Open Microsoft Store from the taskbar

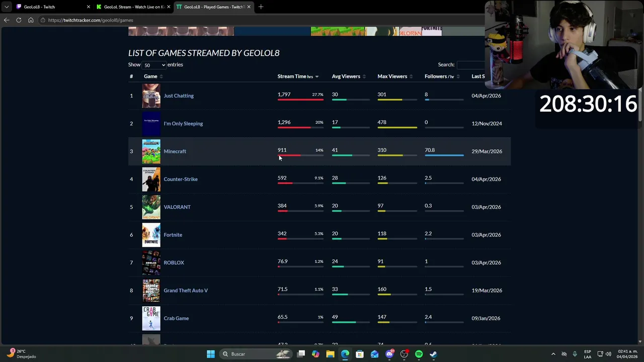(360, 354)
